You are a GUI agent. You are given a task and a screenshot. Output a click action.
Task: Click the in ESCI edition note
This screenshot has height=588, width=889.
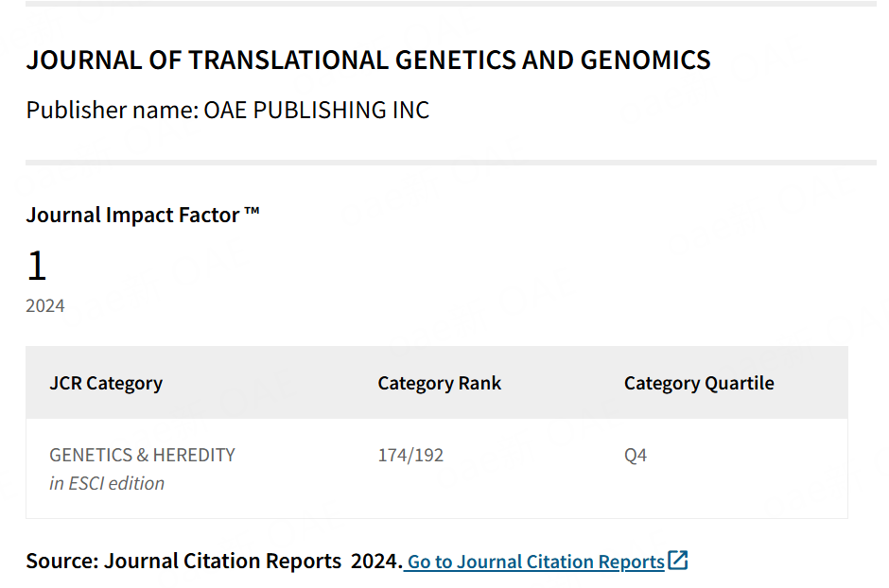tap(107, 483)
